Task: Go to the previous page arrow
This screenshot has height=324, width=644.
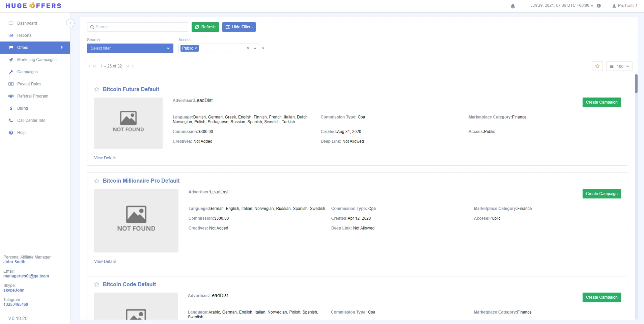Action: [x=89, y=66]
